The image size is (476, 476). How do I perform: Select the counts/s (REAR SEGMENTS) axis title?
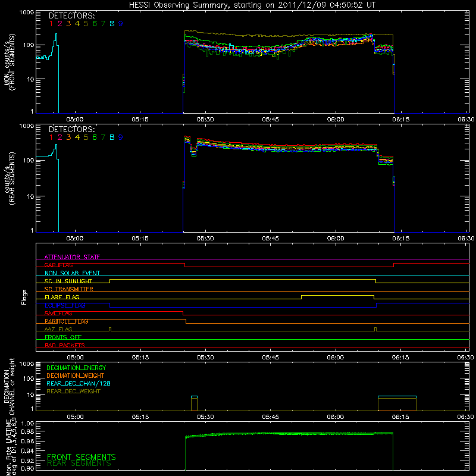tap(10, 178)
